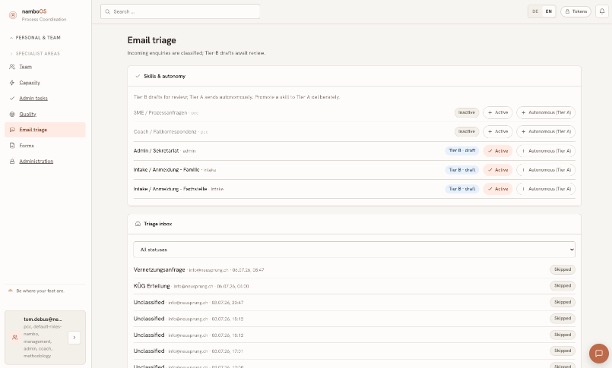Switch language to DE
612x368 pixels.
coord(535,11)
